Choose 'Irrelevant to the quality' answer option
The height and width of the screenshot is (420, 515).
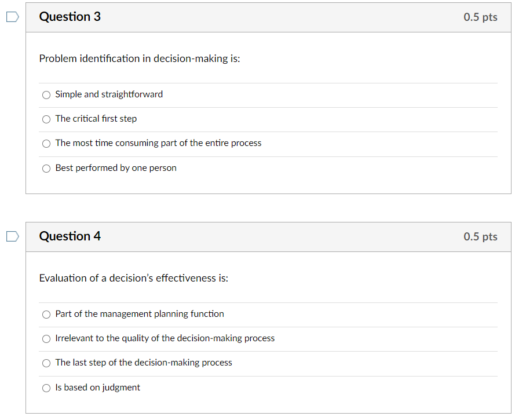pos(46,339)
